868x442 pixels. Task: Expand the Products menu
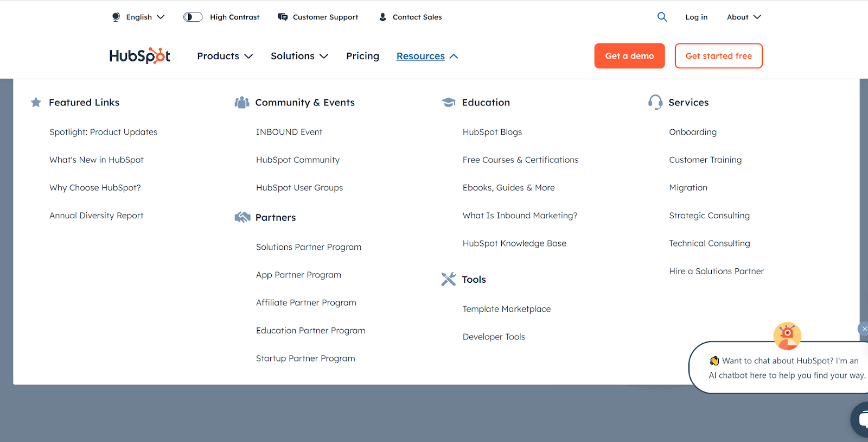[x=225, y=56]
